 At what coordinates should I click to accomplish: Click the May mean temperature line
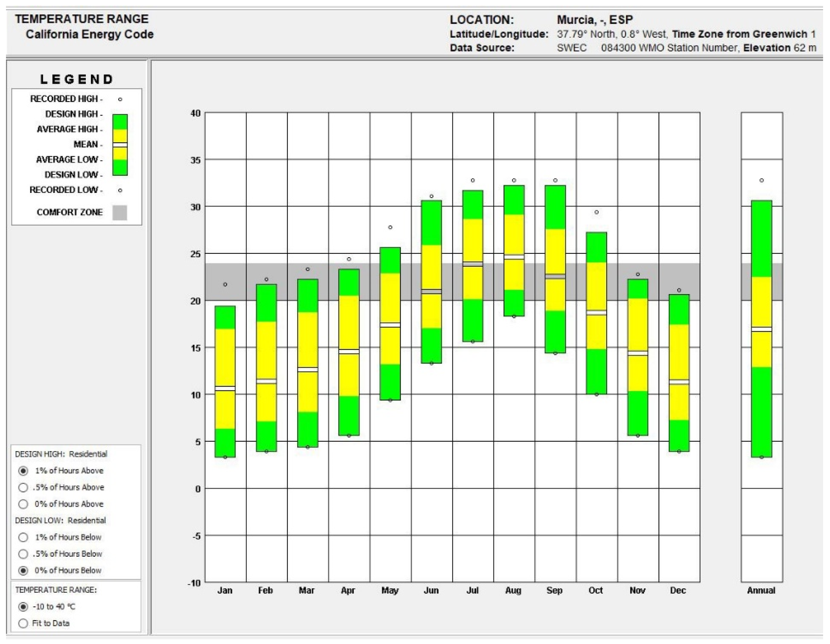click(x=390, y=325)
